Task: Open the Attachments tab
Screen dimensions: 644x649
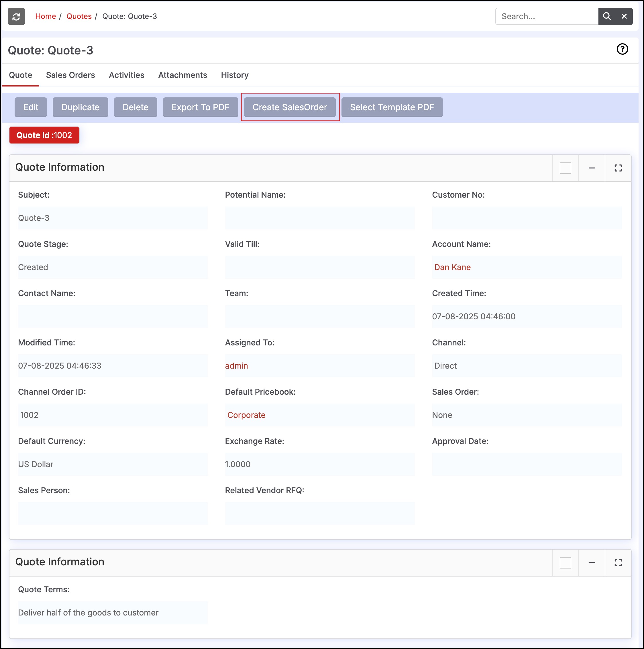Action: [182, 75]
